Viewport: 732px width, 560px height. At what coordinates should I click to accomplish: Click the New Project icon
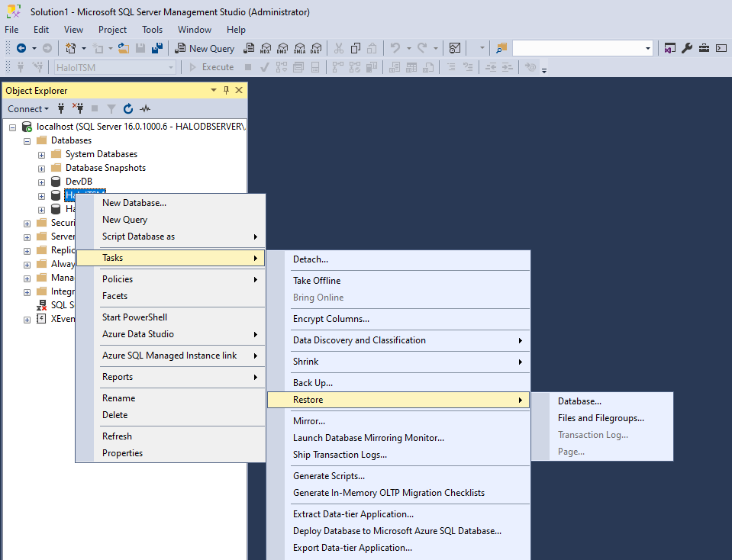coord(70,48)
